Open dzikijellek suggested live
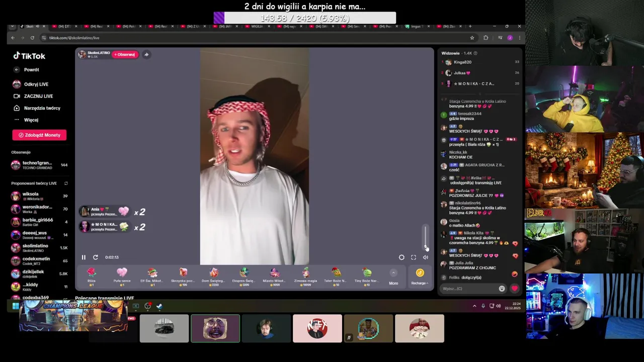Viewport: 644px width, 362px height. pos(39,274)
